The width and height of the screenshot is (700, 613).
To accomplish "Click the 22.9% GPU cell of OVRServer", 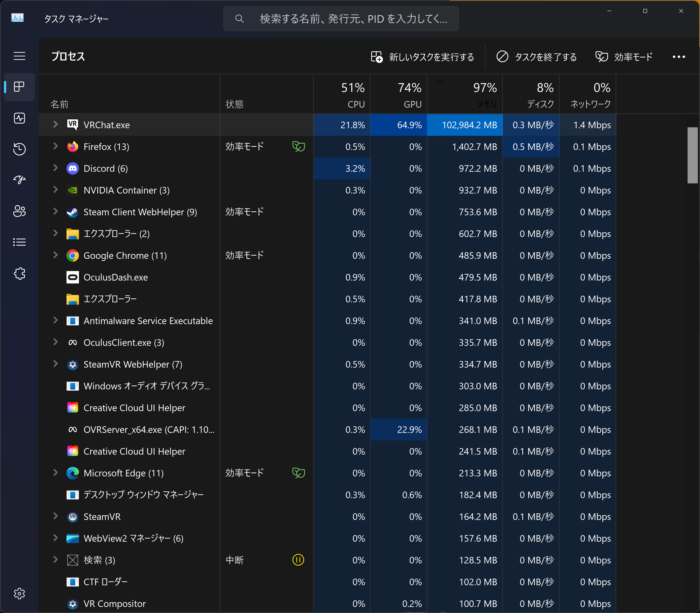I will [x=399, y=430].
